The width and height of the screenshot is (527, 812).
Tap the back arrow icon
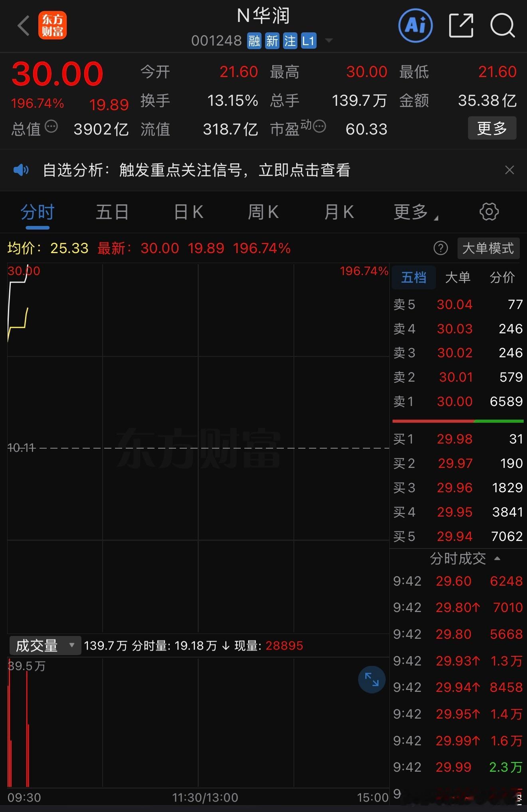pyautogui.click(x=24, y=26)
